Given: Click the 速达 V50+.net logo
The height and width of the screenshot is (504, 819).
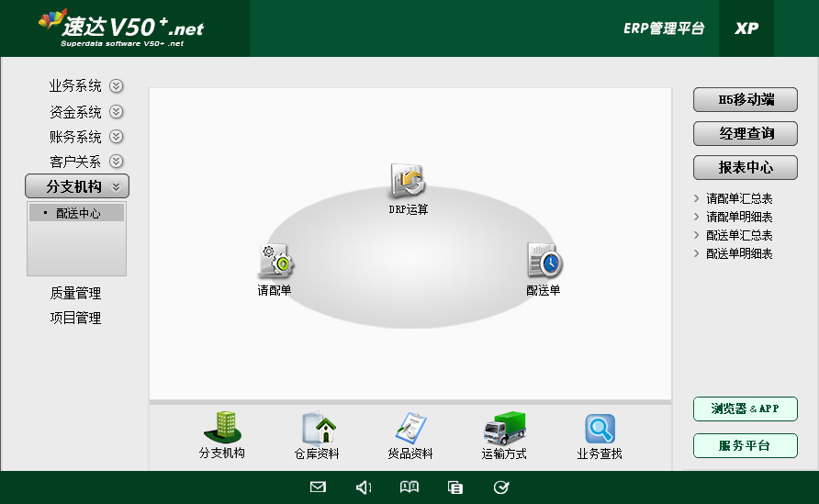Looking at the screenshot, I should click(x=122, y=28).
